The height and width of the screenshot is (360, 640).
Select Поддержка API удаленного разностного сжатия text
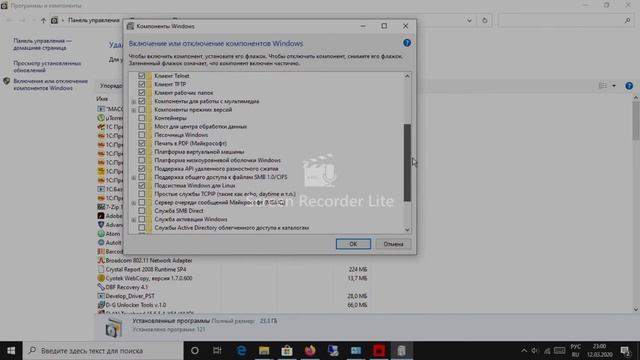click(x=216, y=169)
